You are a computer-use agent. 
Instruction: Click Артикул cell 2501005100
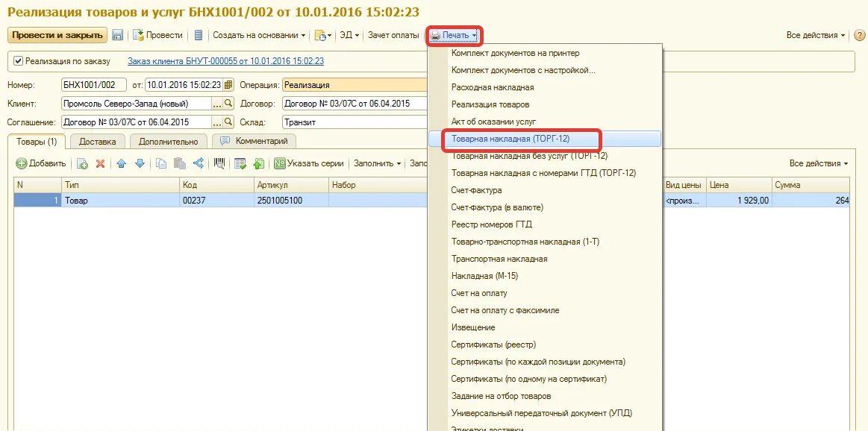(291, 201)
